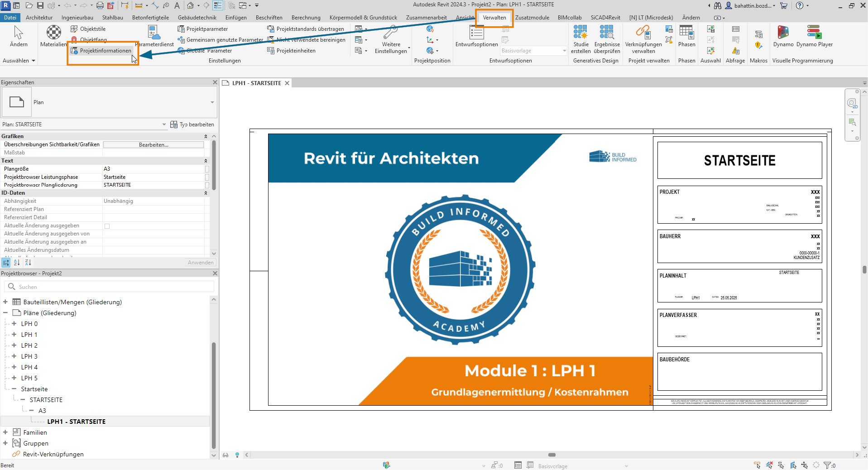Screen dimensions: 868x470
Task: Toggle checkbox beside Projektbrowser Leistungsphase value
Action: [x=207, y=177]
